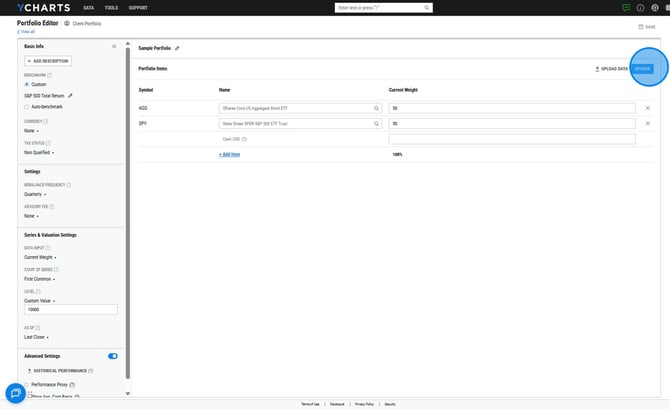Viewport: 670px width, 409px height.
Task: Click Add Description button
Action: [48, 61]
